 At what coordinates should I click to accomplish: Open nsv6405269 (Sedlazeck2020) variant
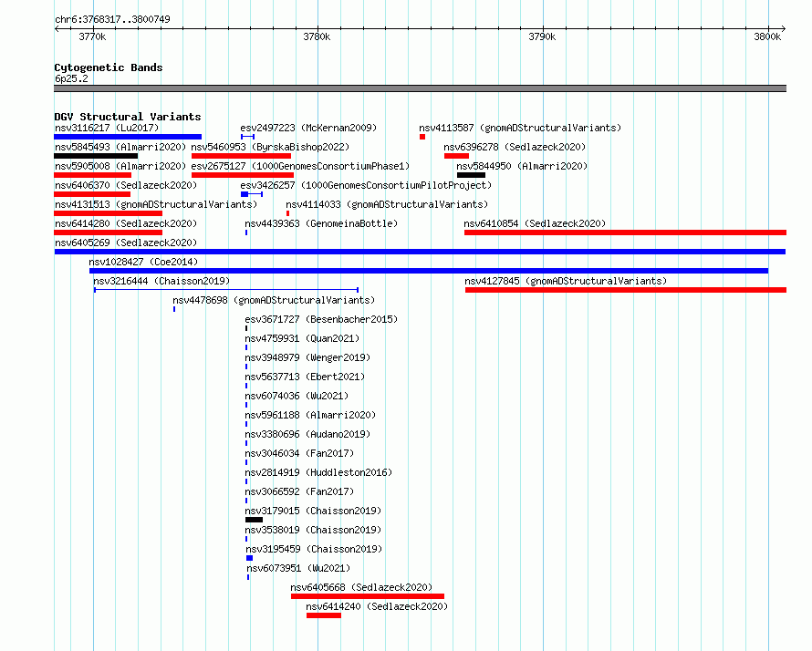click(x=126, y=243)
